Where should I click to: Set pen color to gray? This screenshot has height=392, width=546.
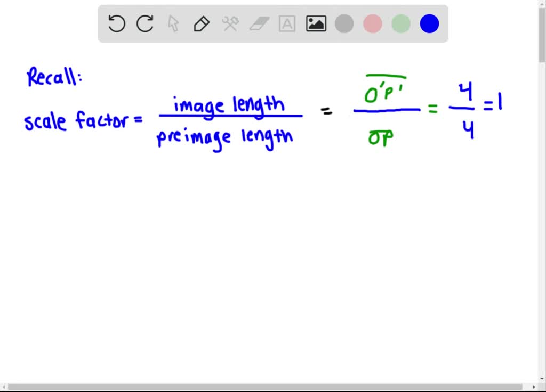click(x=344, y=23)
